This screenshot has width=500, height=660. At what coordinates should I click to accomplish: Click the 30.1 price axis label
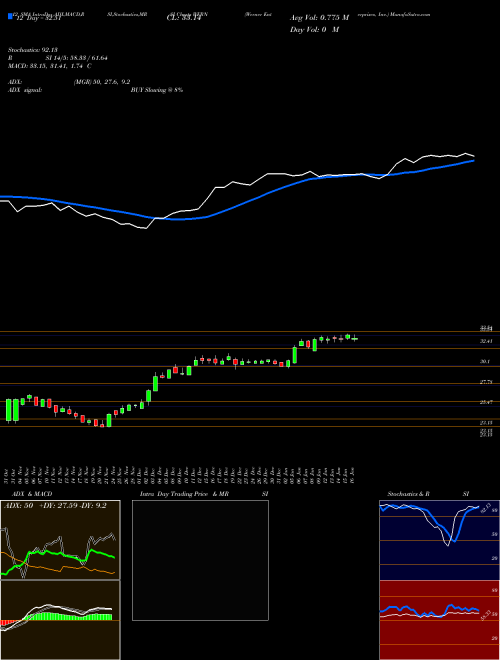click(x=487, y=362)
